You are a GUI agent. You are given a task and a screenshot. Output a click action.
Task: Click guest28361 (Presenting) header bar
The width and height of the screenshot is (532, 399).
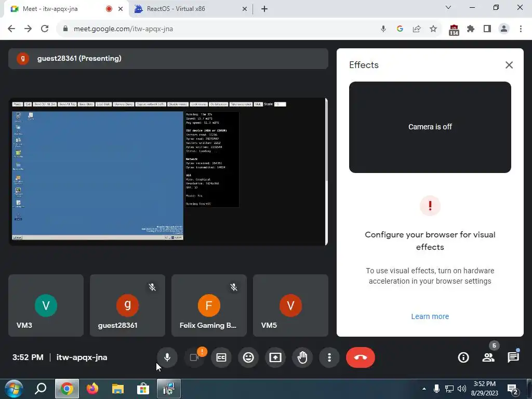tap(168, 58)
